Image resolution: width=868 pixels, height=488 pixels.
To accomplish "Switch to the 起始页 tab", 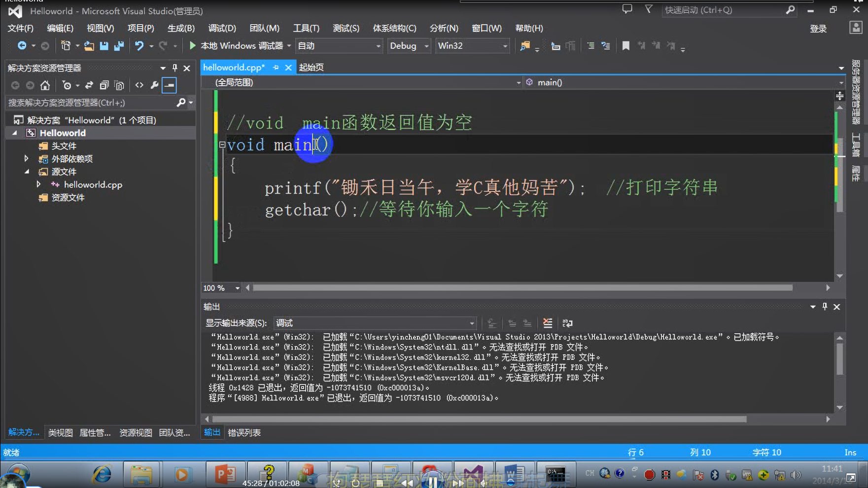I will 312,68.
